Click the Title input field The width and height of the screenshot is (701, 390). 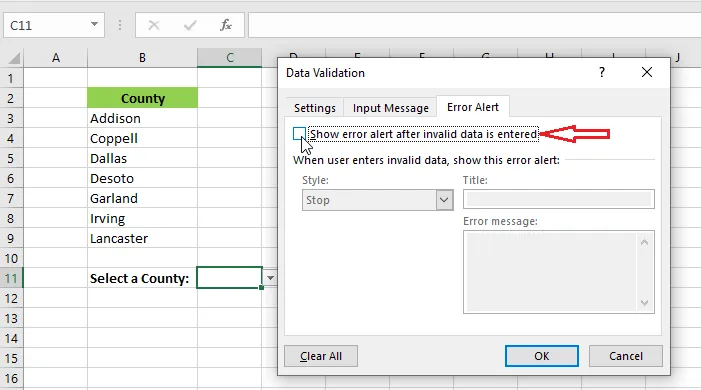pyautogui.click(x=559, y=199)
